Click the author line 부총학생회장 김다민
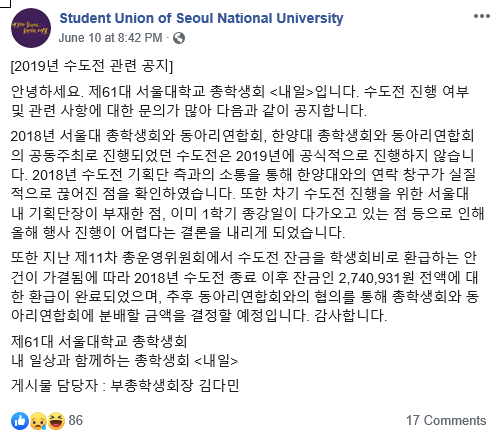 click(x=175, y=386)
